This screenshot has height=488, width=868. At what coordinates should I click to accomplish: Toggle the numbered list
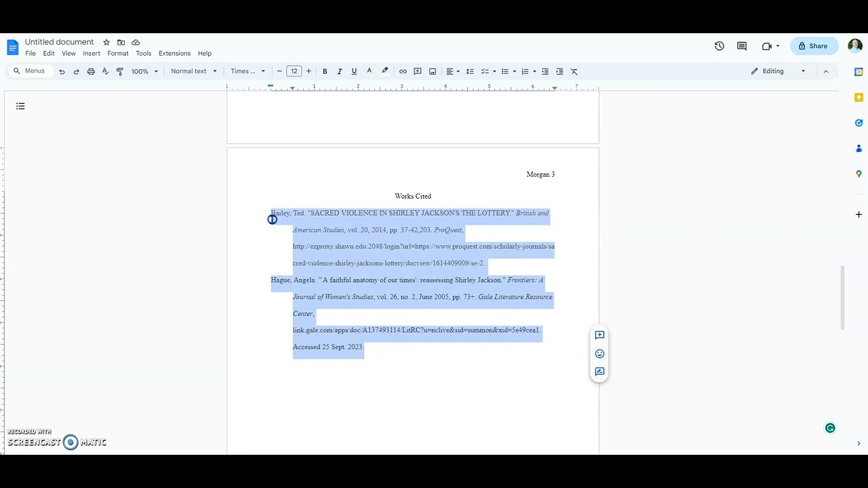pyautogui.click(x=525, y=71)
